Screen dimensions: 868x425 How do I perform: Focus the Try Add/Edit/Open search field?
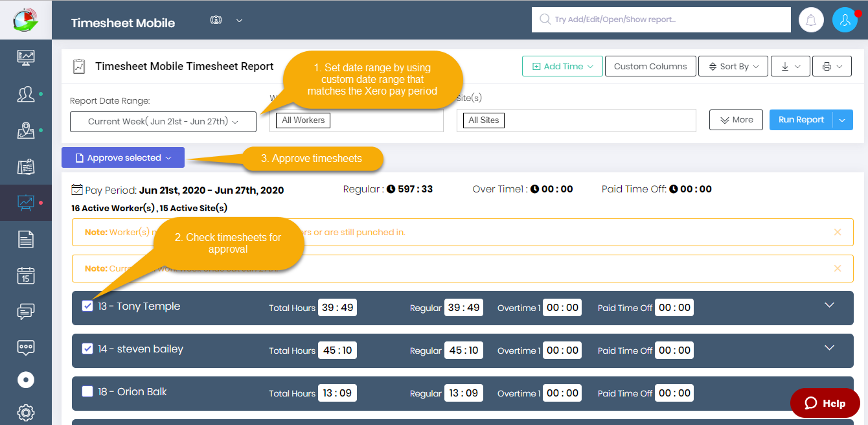(661, 20)
